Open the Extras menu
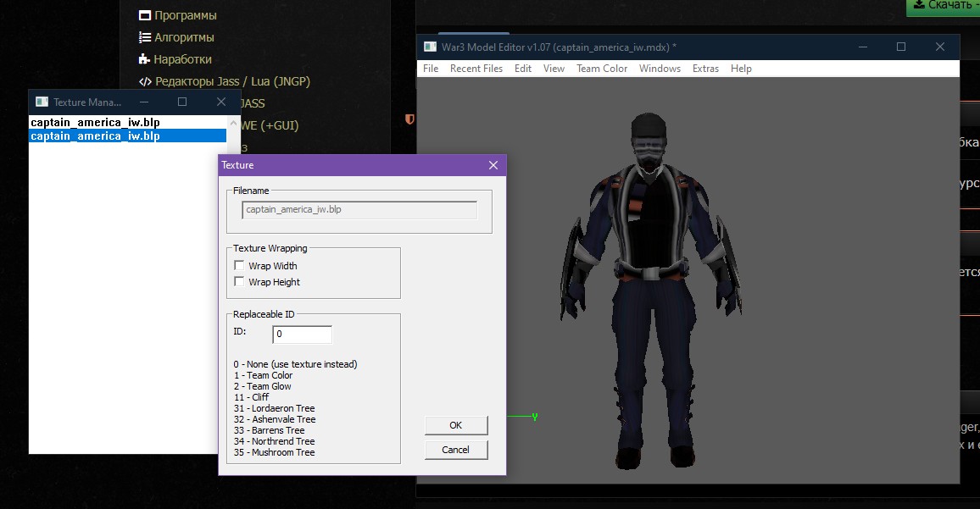This screenshot has height=509, width=980. 705,69
